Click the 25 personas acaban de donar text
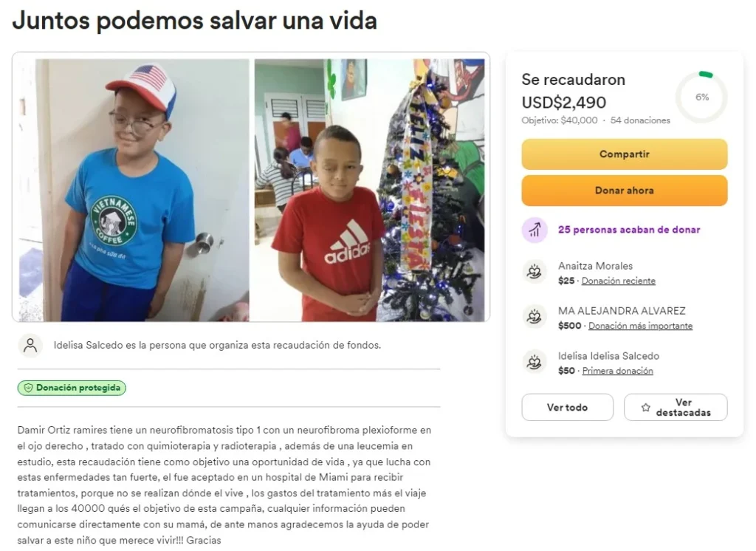756x551 pixels. pyautogui.click(x=629, y=230)
